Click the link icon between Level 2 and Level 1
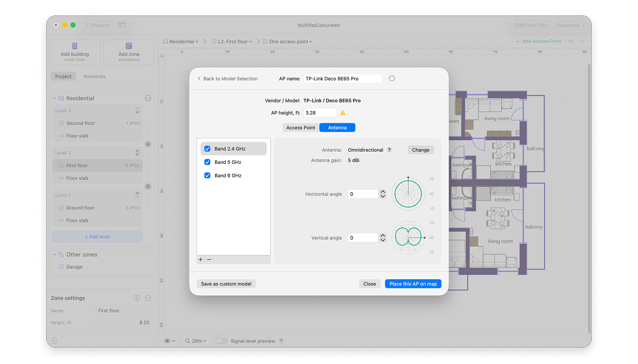Viewport: 638px width, 364px height. (x=148, y=187)
